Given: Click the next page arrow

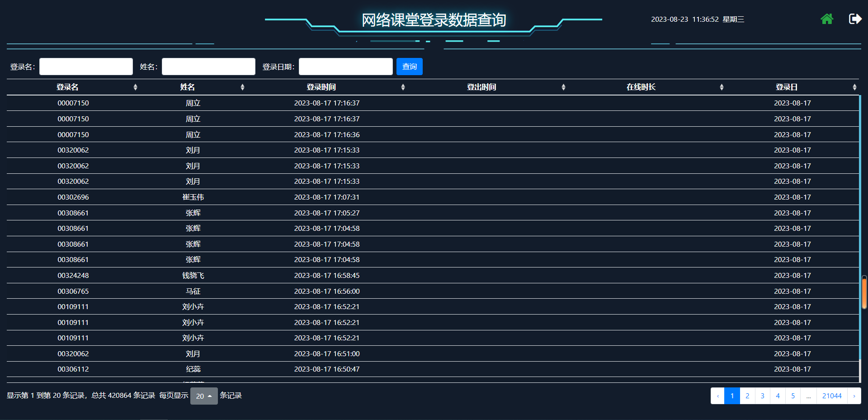Looking at the screenshot, I should tap(854, 396).
